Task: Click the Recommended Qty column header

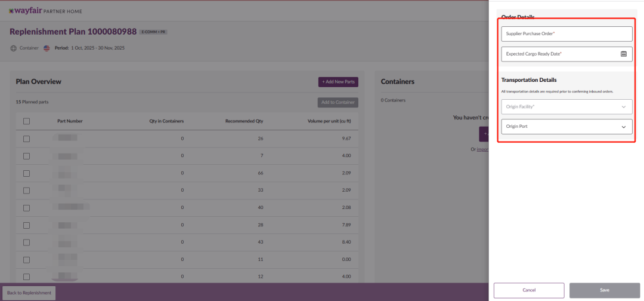Action: (x=244, y=121)
